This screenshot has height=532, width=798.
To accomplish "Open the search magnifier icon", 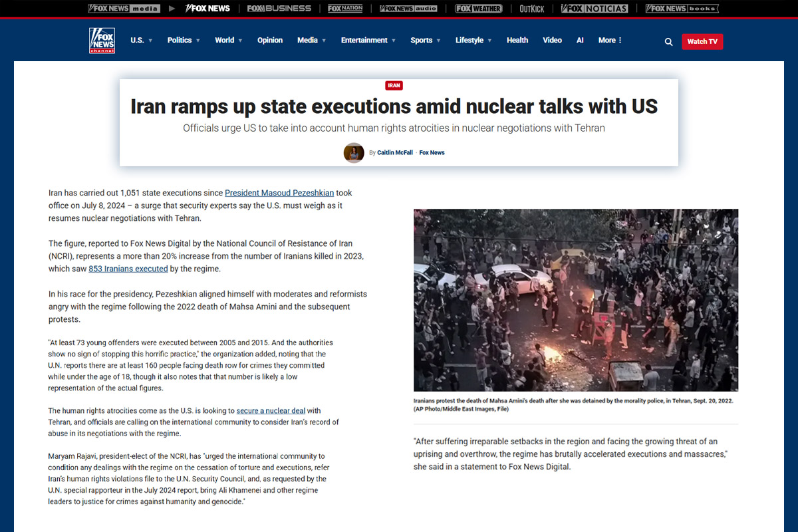I will [x=668, y=41].
